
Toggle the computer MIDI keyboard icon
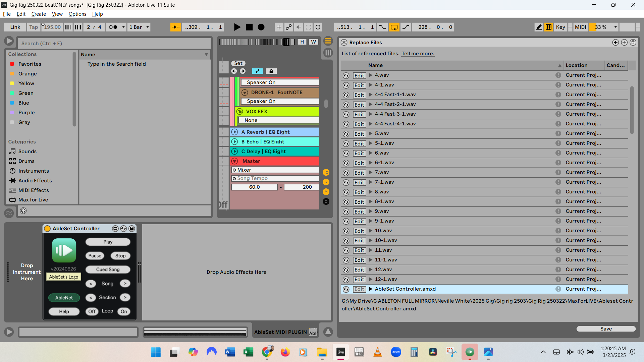point(549,27)
